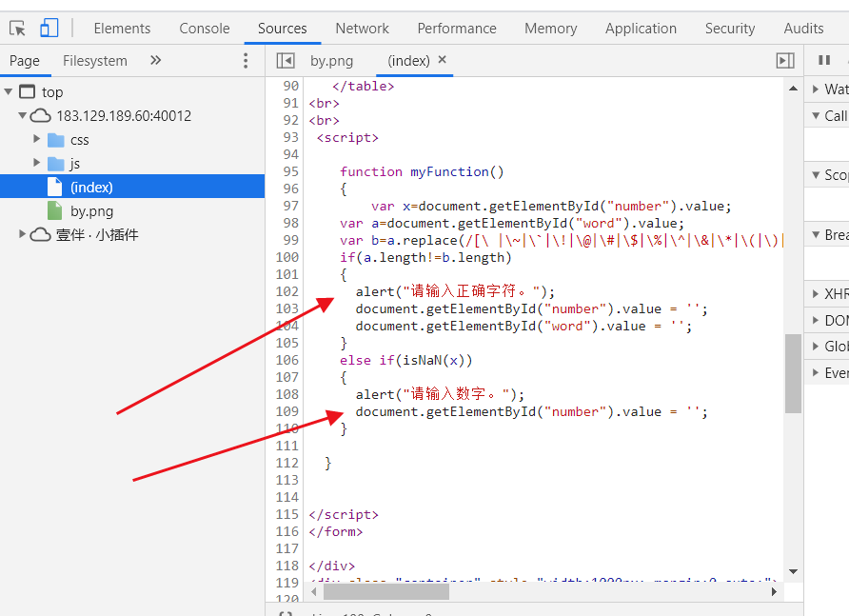Viewport: 849px width, 616px height.
Task: Set breakpoint on line number 95
Action: [290, 171]
